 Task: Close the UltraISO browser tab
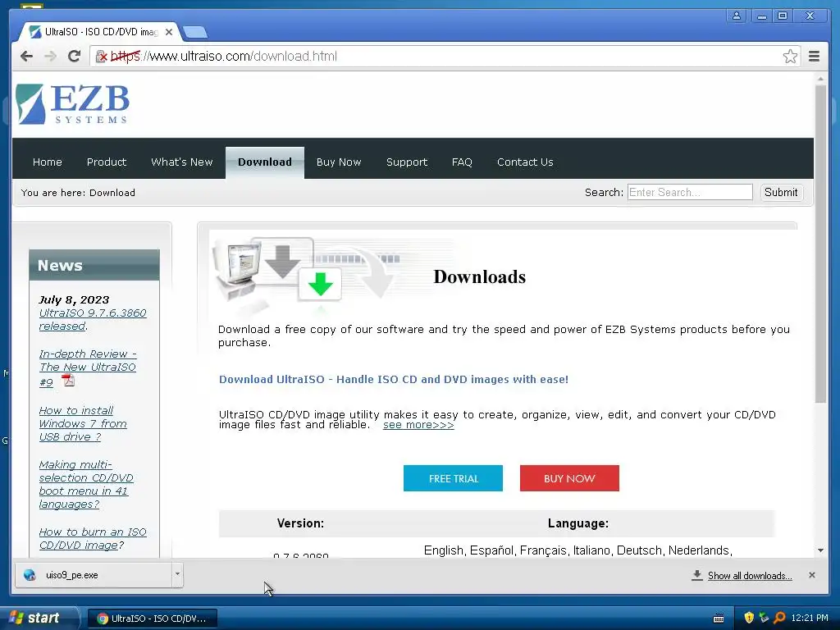click(169, 32)
